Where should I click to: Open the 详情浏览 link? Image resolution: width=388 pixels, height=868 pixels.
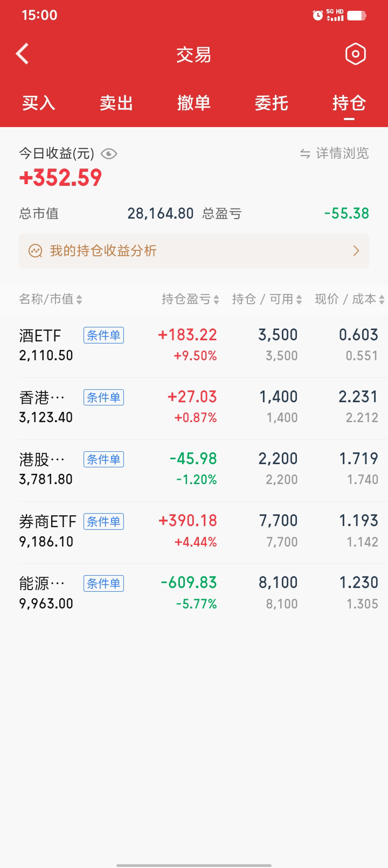coord(342,153)
